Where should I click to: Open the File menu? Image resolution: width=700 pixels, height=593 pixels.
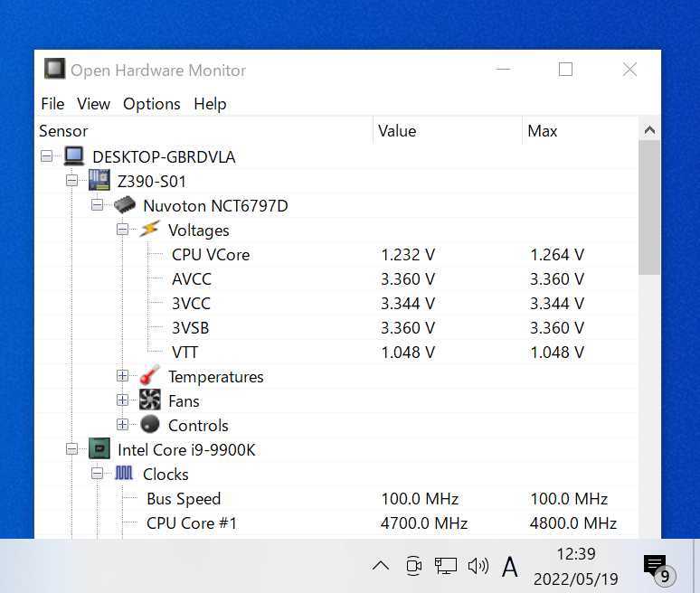(x=52, y=104)
